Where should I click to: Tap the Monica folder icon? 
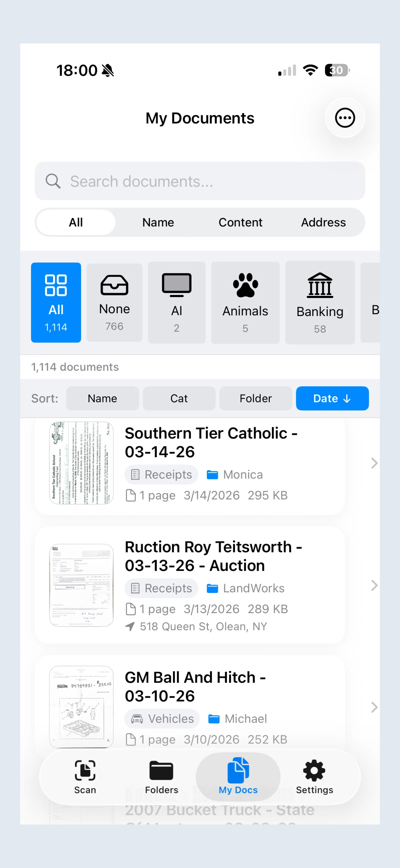tap(212, 475)
